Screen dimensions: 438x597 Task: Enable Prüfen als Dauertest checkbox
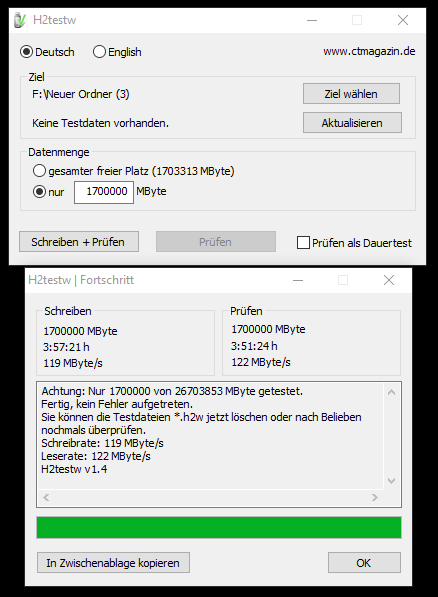pos(303,243)
